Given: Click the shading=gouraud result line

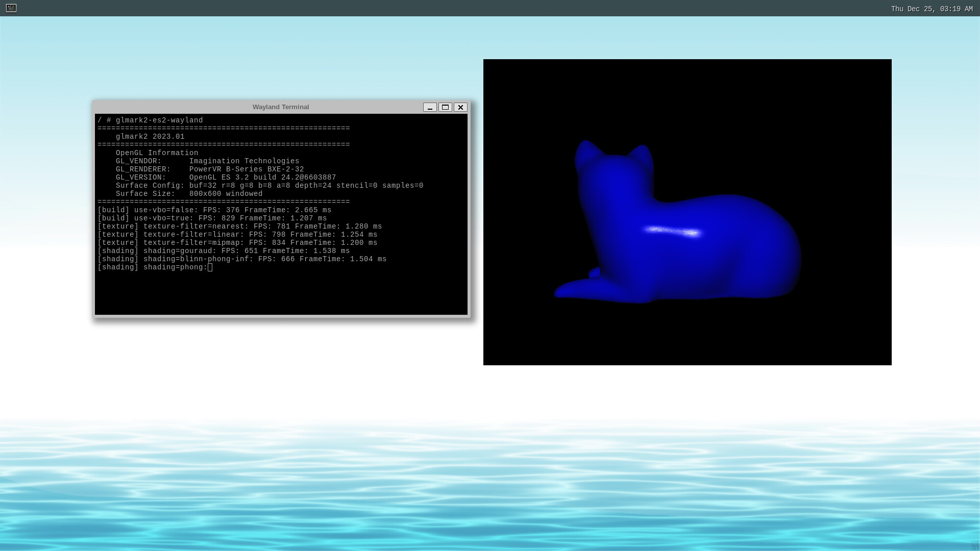Looking at the screenshot, I should click(224, 251).
